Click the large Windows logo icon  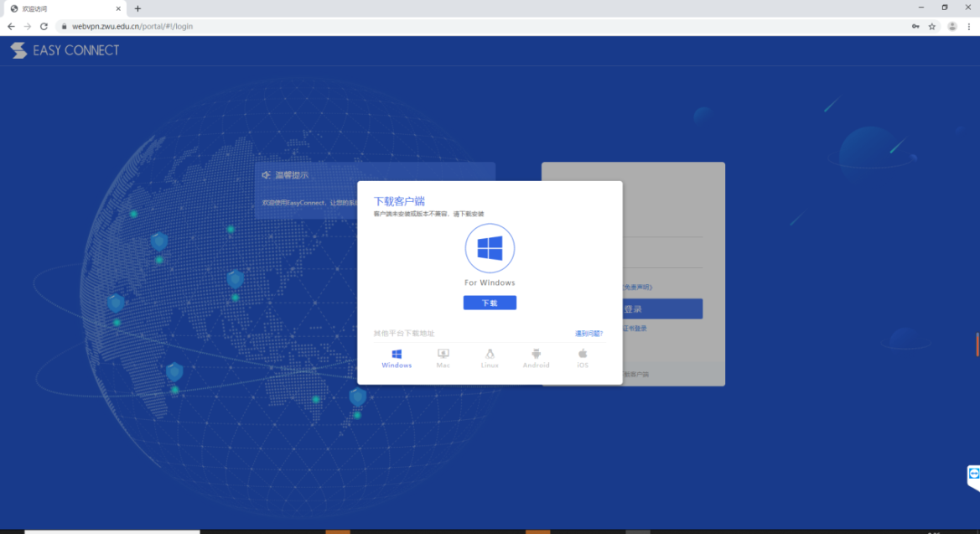[490, 248]
